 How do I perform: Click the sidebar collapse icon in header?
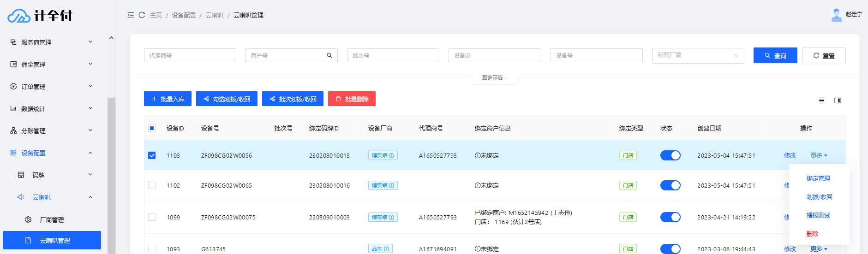coord(131,15)
